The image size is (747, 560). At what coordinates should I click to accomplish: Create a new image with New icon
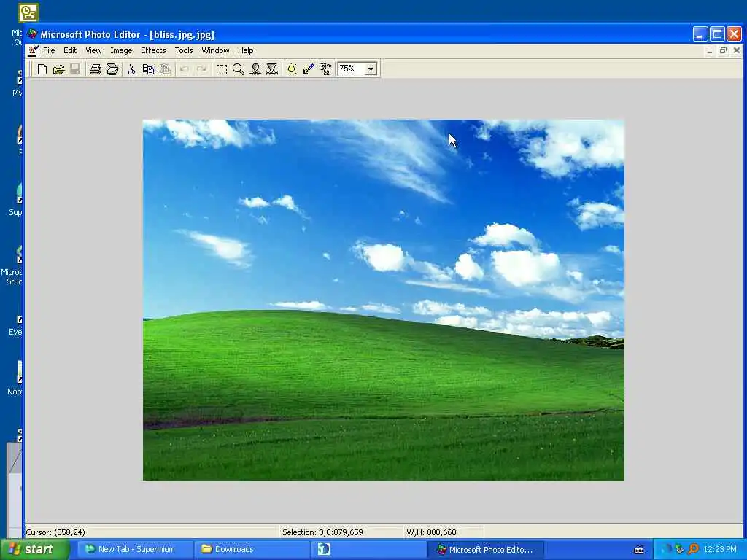click(x=42, y=69)
